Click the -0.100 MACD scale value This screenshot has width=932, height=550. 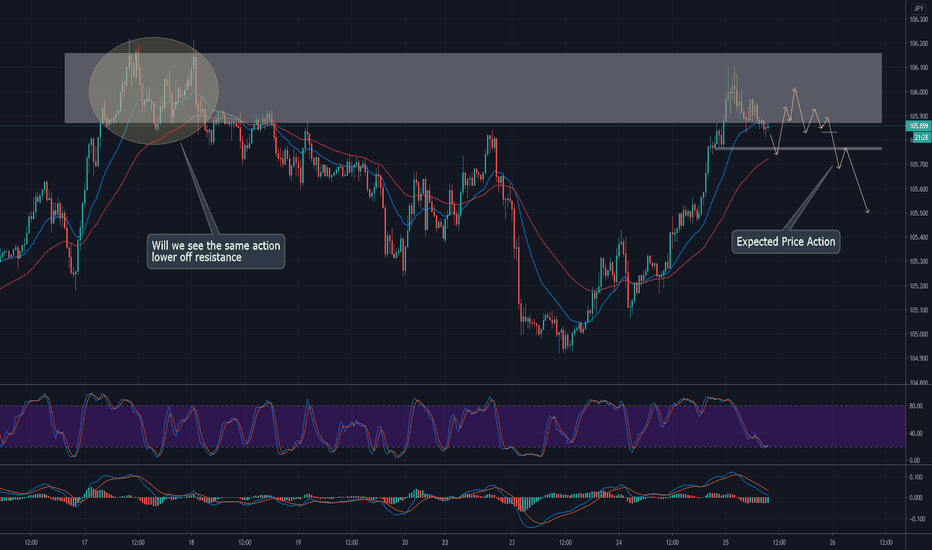tap(915, 519)
